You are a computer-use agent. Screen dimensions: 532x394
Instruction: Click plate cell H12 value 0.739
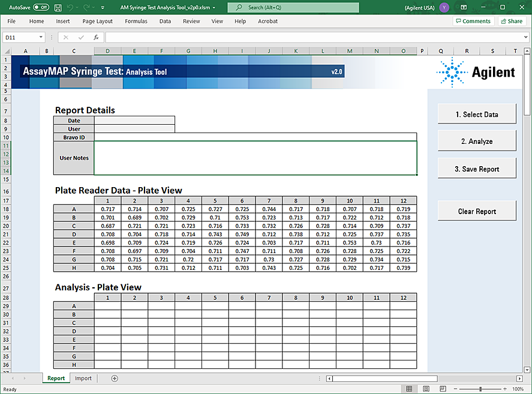coord(404,267)
